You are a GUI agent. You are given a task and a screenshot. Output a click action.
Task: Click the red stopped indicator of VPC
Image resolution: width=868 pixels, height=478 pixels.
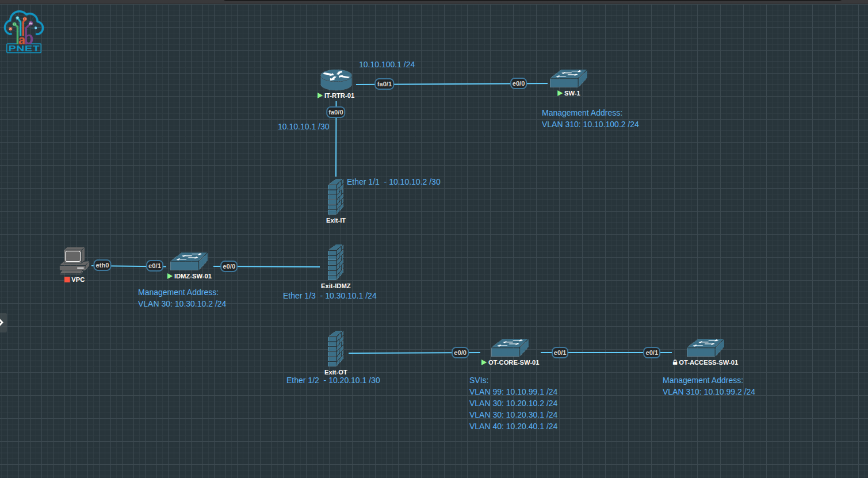pos(67,280)
